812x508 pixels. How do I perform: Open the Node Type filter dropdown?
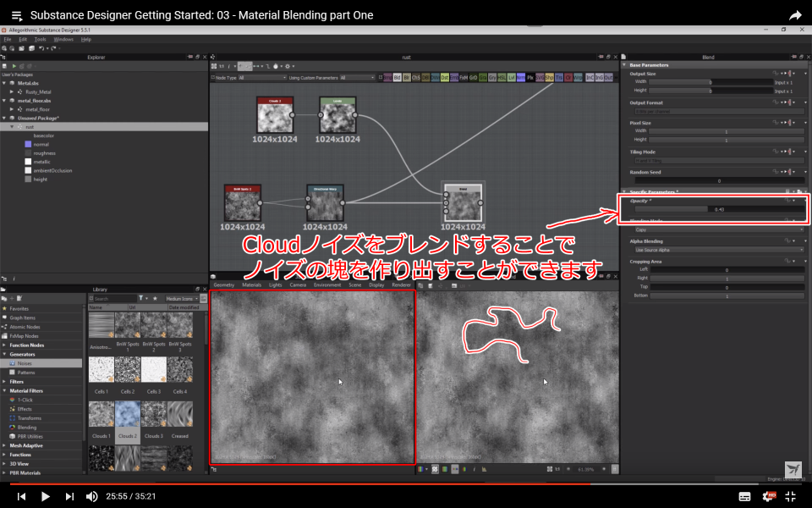262,78
